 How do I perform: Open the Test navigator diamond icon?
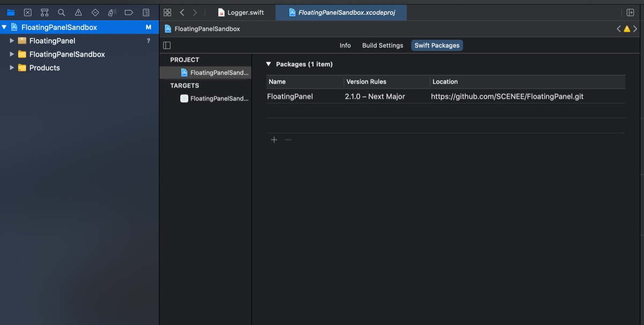click(95, 12)
